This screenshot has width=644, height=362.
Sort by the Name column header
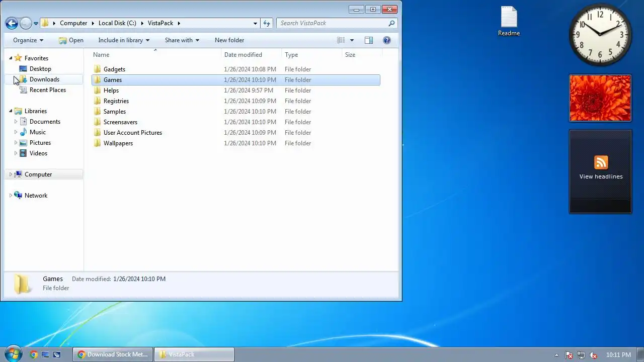pyautogui.click(x=156, y=55)
